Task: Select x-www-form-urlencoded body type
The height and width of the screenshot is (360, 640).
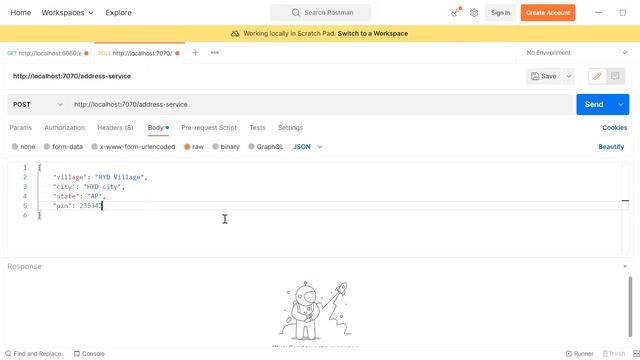Action: click(x=133, y=147)
